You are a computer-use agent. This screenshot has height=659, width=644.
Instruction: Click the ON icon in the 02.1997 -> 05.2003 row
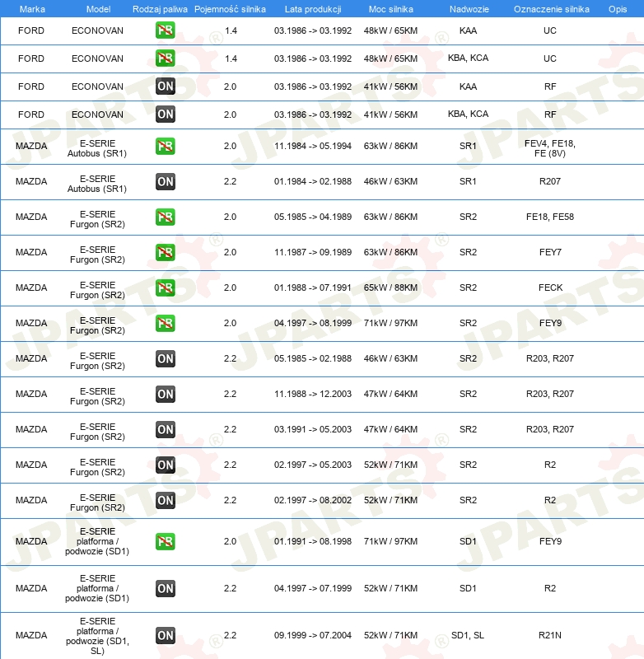point(165,465)
